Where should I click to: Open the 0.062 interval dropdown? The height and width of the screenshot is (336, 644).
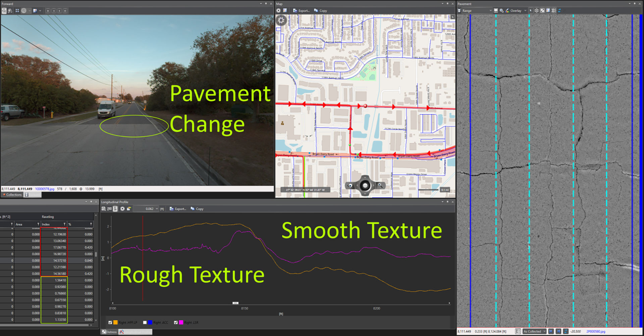157,209
